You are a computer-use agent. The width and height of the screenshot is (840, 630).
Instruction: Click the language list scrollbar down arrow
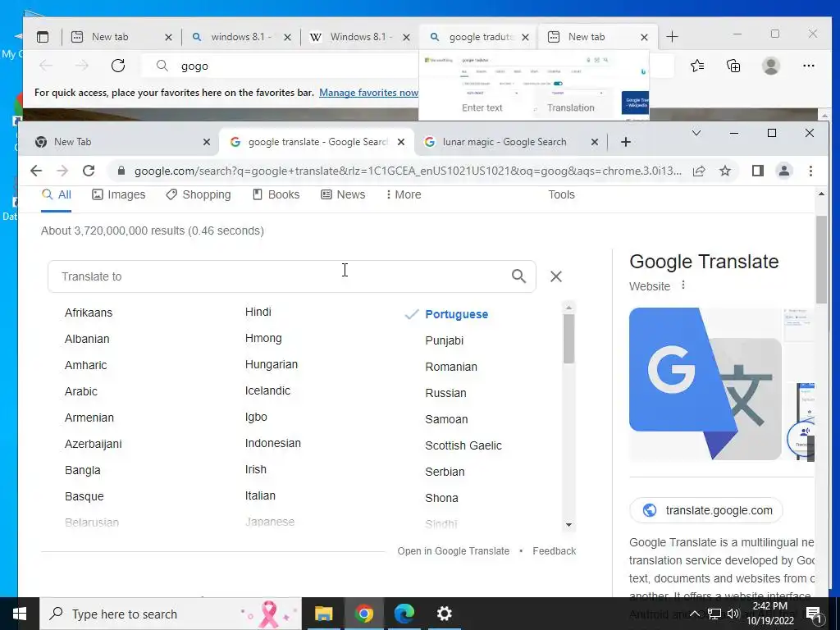tap(568, 525)
